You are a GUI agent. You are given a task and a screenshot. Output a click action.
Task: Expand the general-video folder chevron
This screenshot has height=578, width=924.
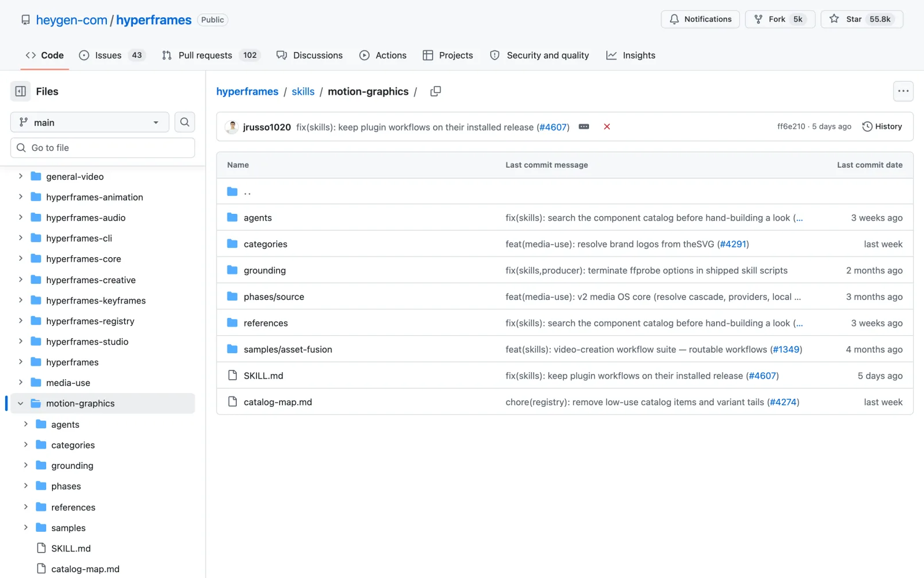point(20,176)
